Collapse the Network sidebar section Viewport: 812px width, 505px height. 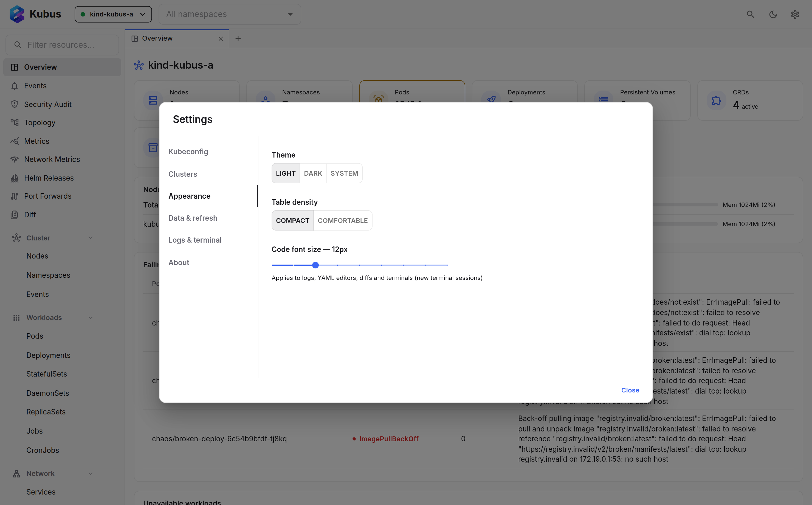tap(91, 474)
